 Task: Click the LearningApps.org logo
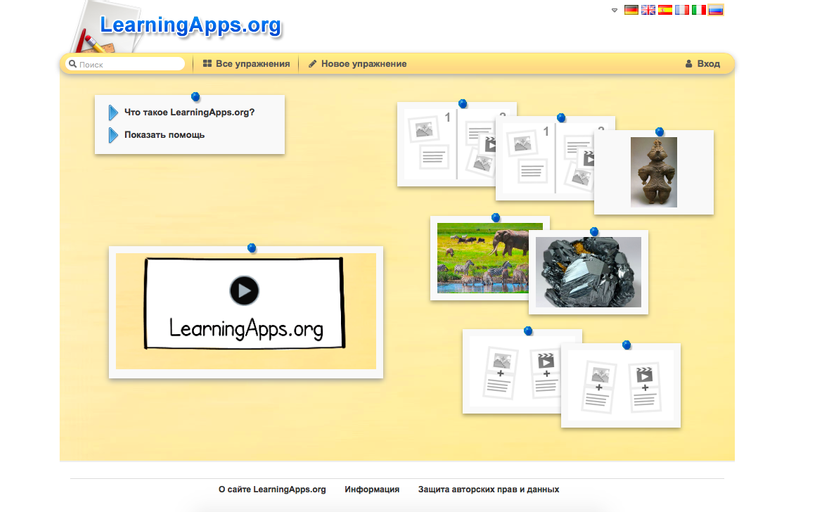point(190,26)
